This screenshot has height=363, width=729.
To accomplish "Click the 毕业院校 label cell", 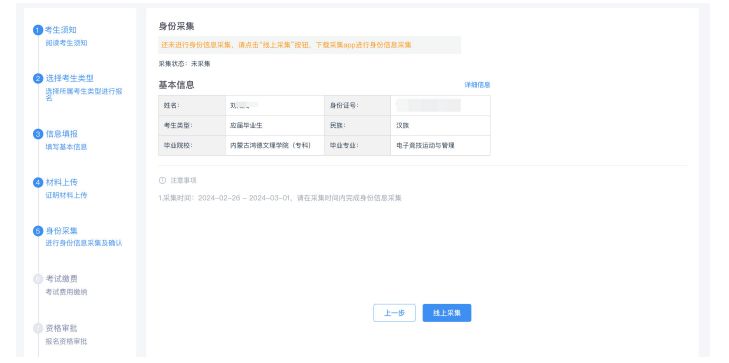I will click(x=192, y=145).
